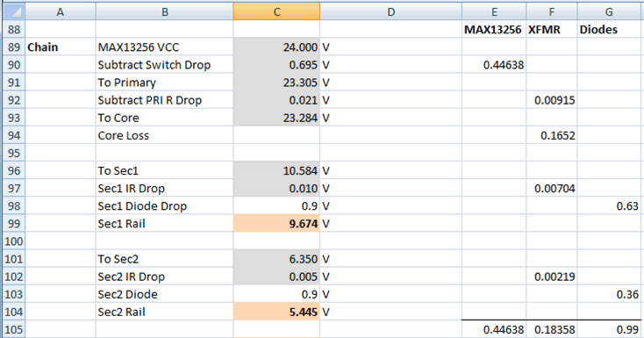Screen dimensions: 644x338
Task: Click the 23.284 value cell
Action: (276, 118)
